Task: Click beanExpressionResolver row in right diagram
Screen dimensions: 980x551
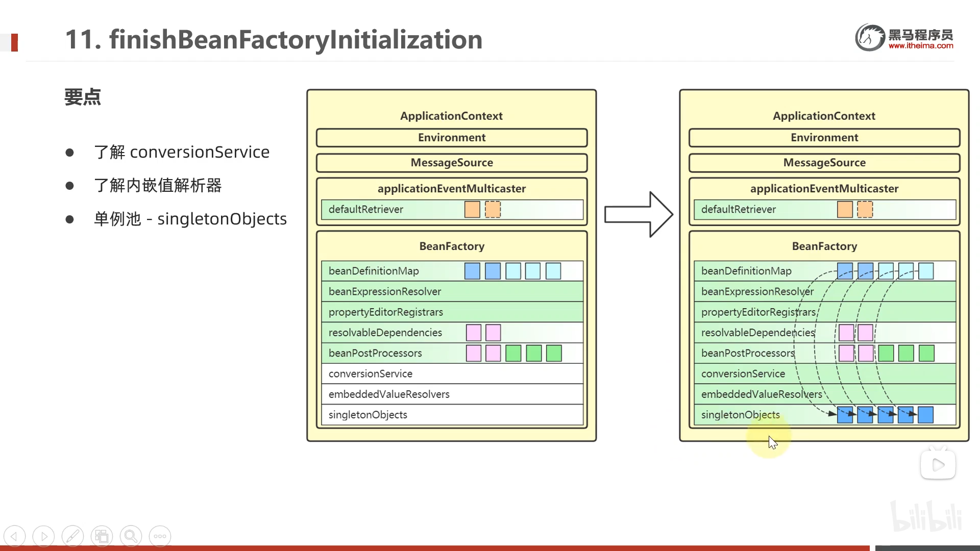Action: pyautogui.click(x=825, y=291)
